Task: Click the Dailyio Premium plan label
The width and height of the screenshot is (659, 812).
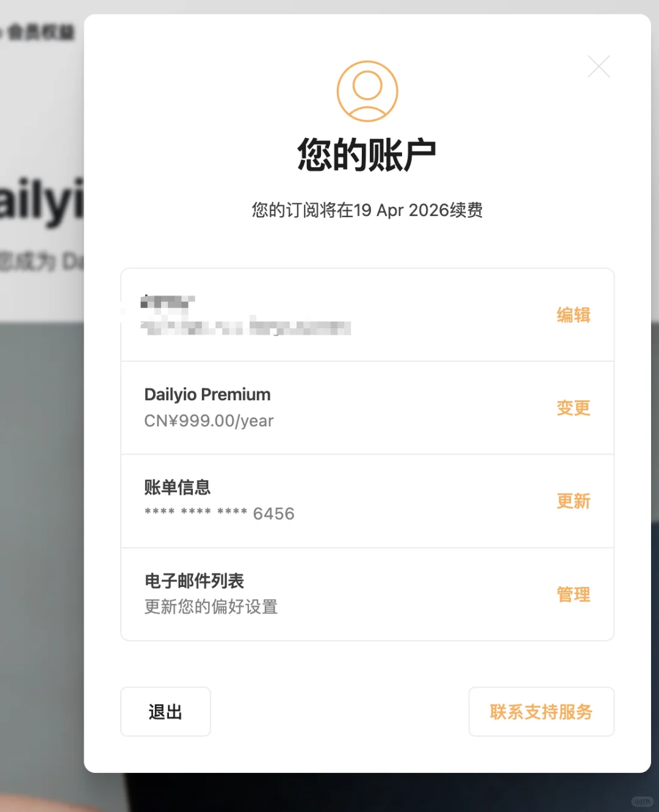Action: tap(207, 395)
